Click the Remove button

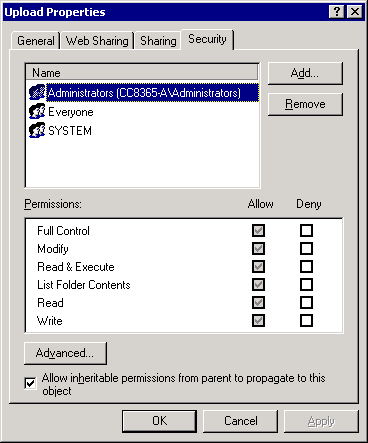pos(305,104)
